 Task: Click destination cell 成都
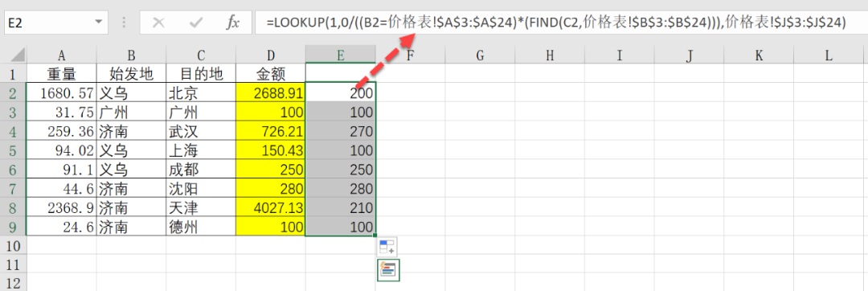point(200,169)
